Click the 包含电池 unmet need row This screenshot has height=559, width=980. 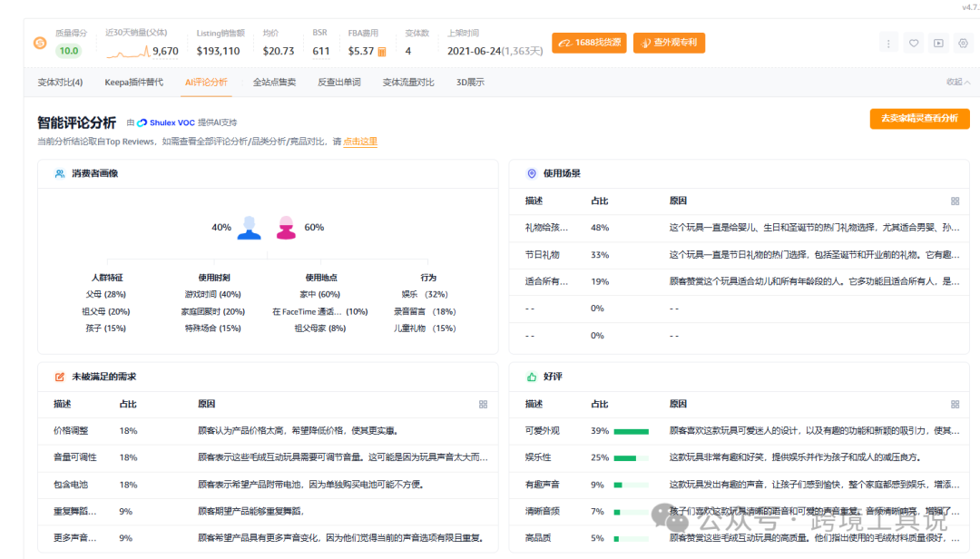pyautogui.click(x=268, y=485)
